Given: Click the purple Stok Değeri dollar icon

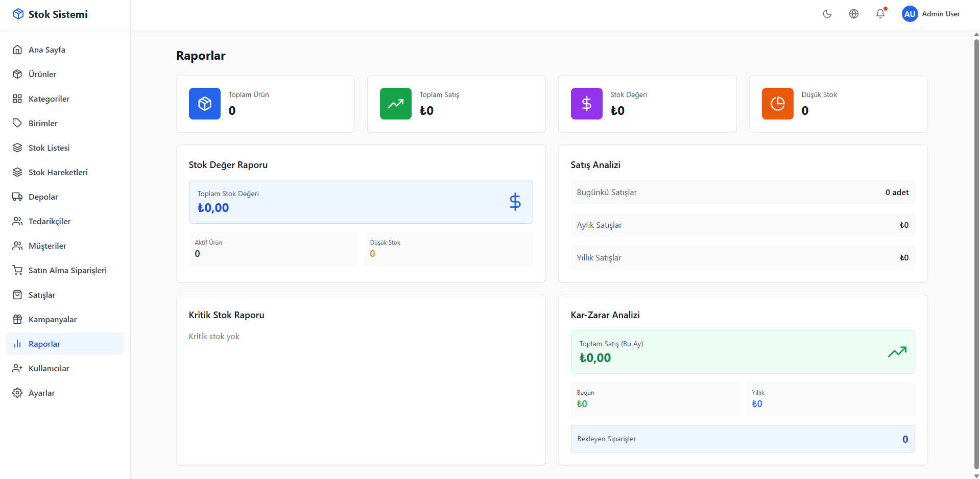Looking at the screenshot, I should click(587, 104).
